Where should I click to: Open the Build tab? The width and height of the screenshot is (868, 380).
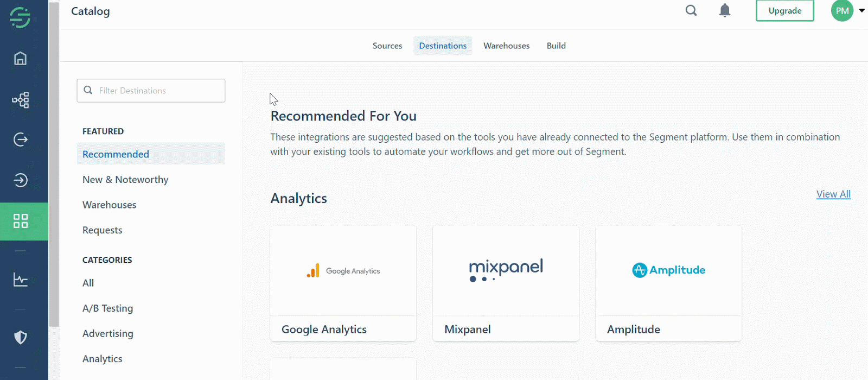pos(556,46)
